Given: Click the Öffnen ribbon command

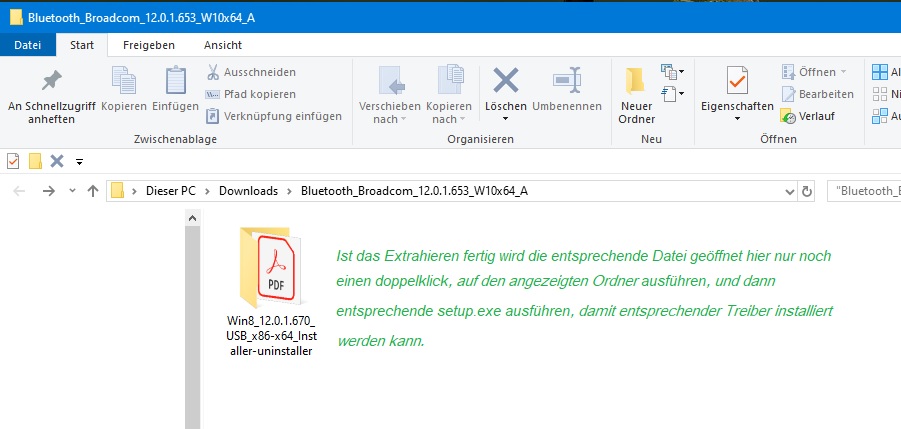Looking at the screenshot, I should pos(814,72).
